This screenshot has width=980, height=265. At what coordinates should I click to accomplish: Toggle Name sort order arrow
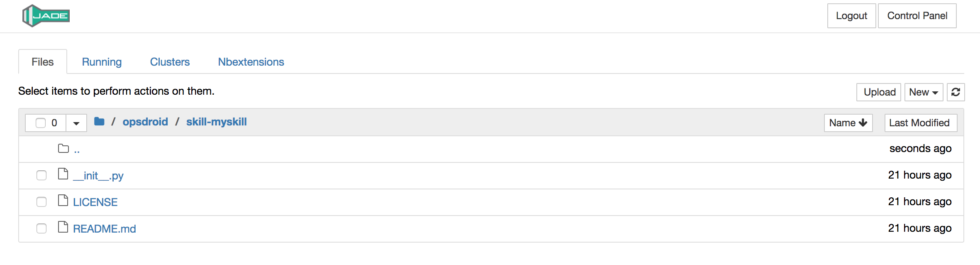coord(863,123)
